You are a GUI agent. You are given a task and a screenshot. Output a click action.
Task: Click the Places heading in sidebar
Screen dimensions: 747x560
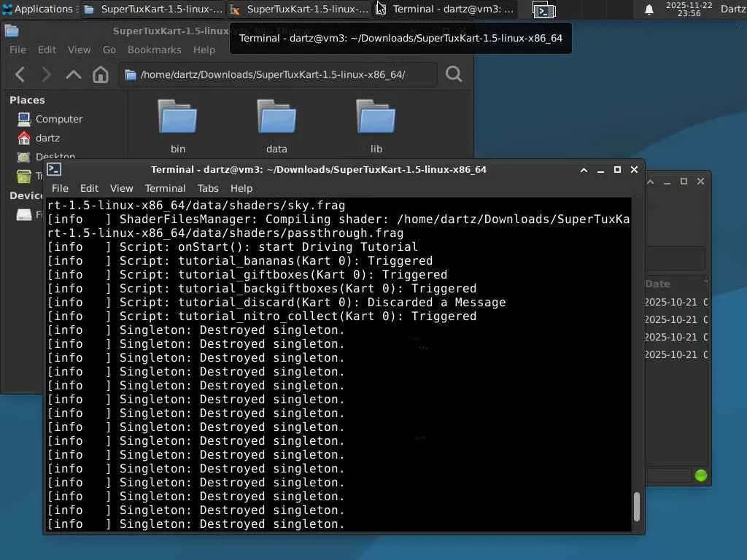coord(27,100)
